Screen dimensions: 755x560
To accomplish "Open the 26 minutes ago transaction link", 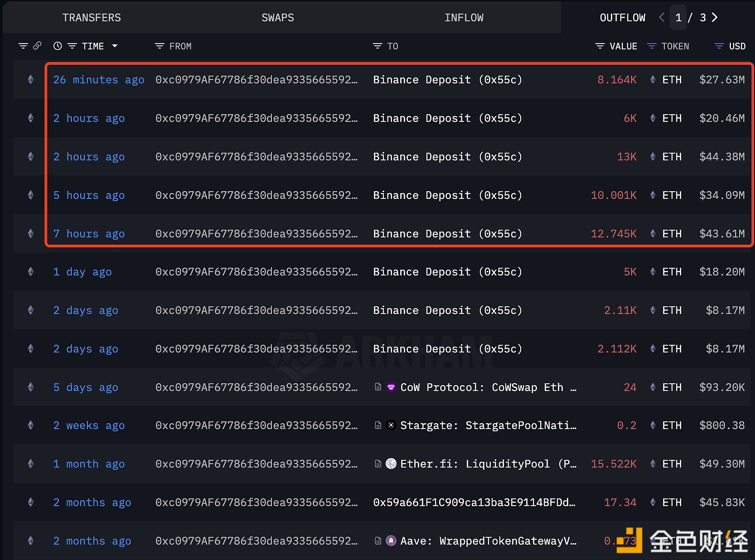I will click(x=99, y=80).
